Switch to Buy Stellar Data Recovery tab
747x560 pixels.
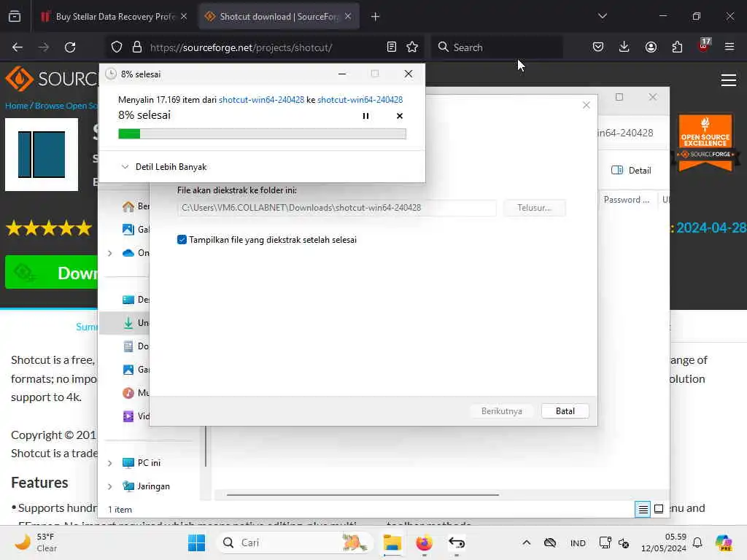pyautogui.click(x=114, y=17)
